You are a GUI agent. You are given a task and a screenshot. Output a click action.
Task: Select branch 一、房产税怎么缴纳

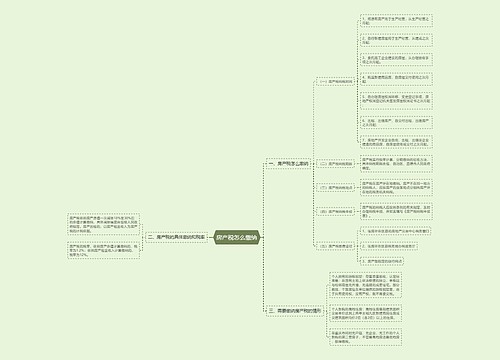pos(289,164)
